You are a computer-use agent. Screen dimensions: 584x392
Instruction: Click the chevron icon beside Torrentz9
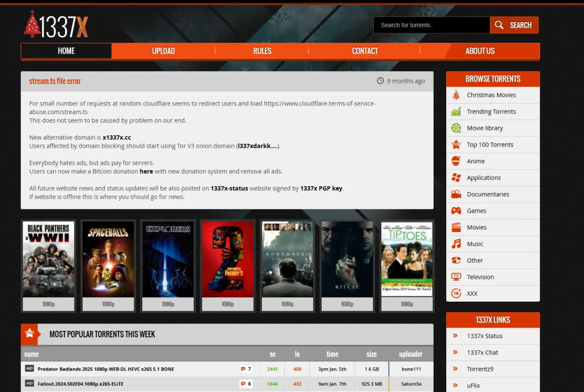455,369
